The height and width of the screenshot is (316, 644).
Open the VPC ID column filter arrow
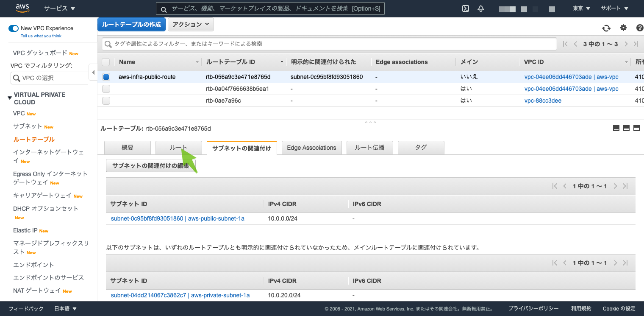pos(627,62)
